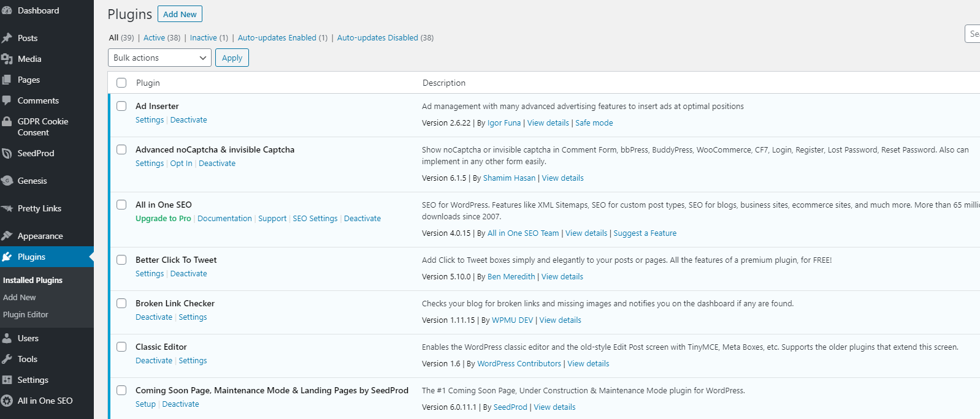
Task: Open All in One SEO Documentation
Action: tap(224, 219)
